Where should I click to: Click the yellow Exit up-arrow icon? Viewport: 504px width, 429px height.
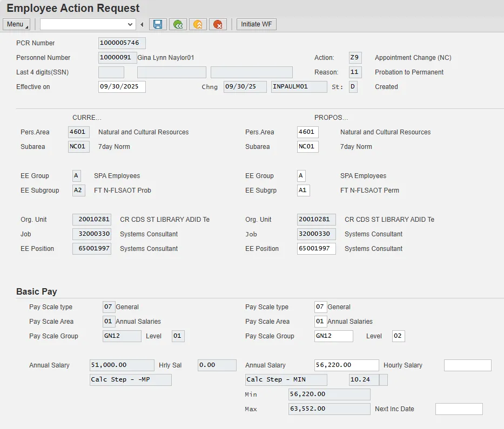(x=198, y=24)
